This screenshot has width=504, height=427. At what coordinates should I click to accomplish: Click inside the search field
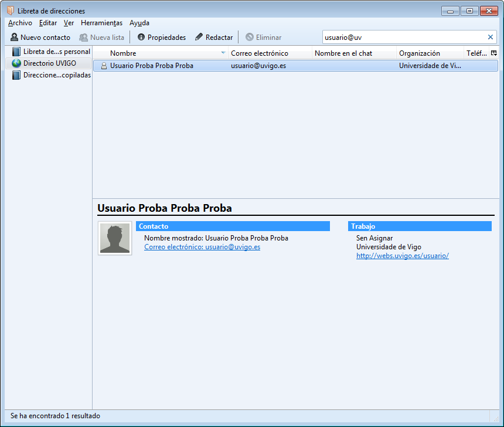tap(404, 38)
